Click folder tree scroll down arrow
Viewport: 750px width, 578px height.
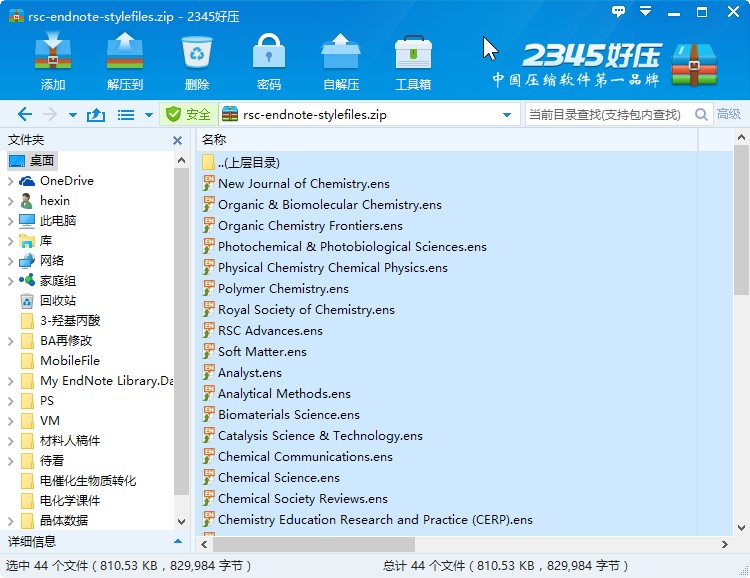click(181, 522)
